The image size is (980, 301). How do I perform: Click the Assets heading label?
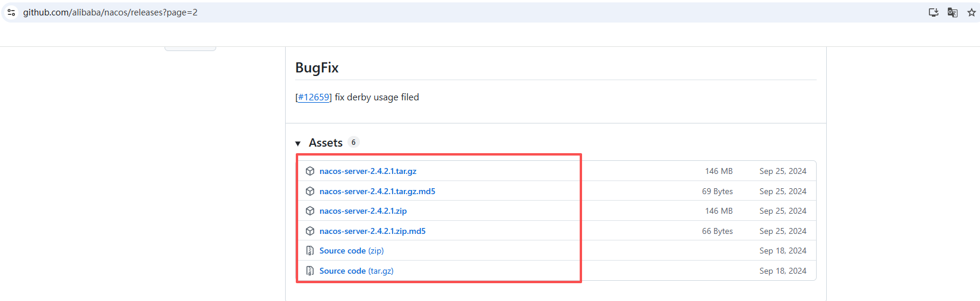pos(325,142)
